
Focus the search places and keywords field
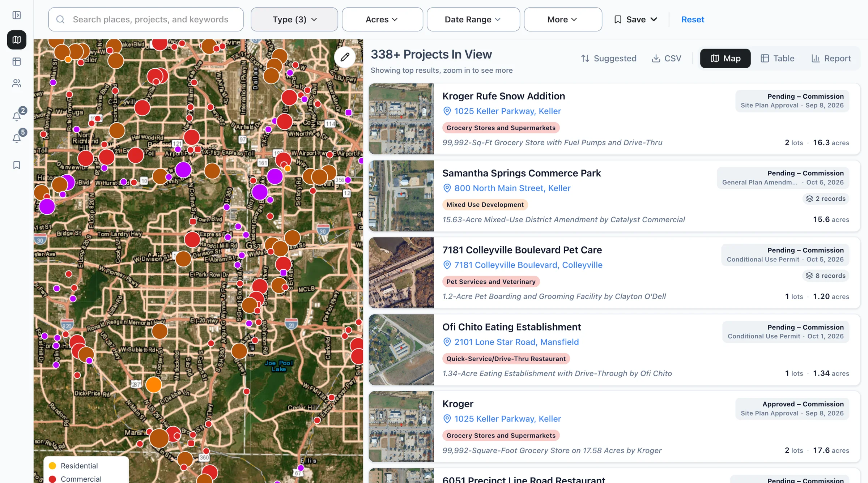coord(146,20)
